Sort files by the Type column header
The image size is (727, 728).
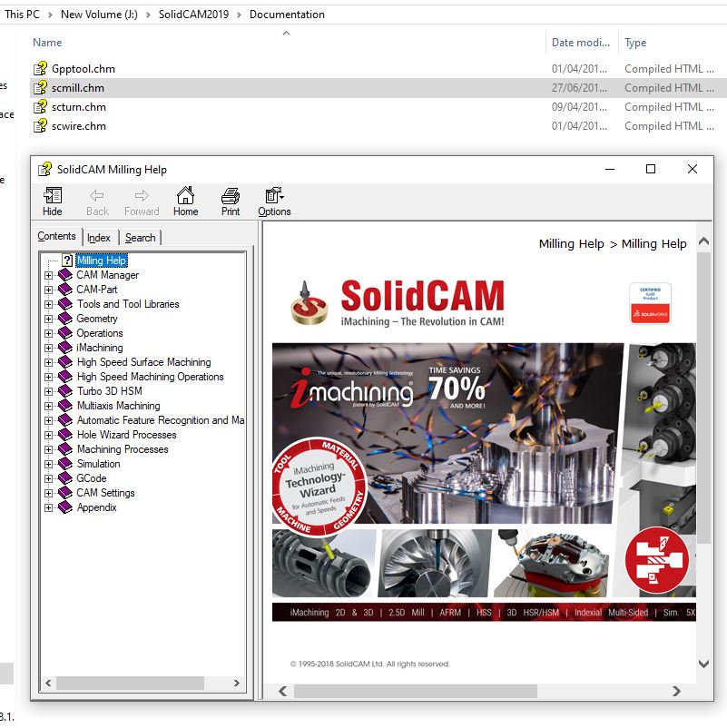point(635,43)
